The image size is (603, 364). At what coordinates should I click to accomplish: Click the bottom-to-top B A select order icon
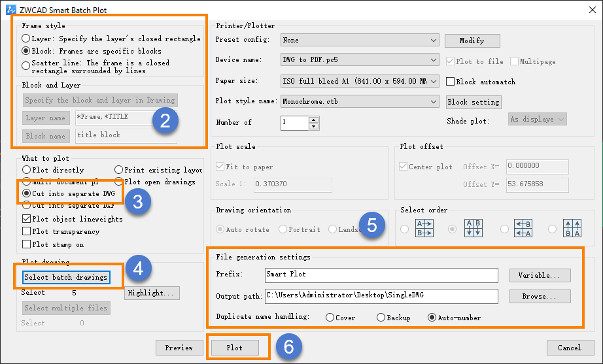pyautogui.click(x=572, y=228)
